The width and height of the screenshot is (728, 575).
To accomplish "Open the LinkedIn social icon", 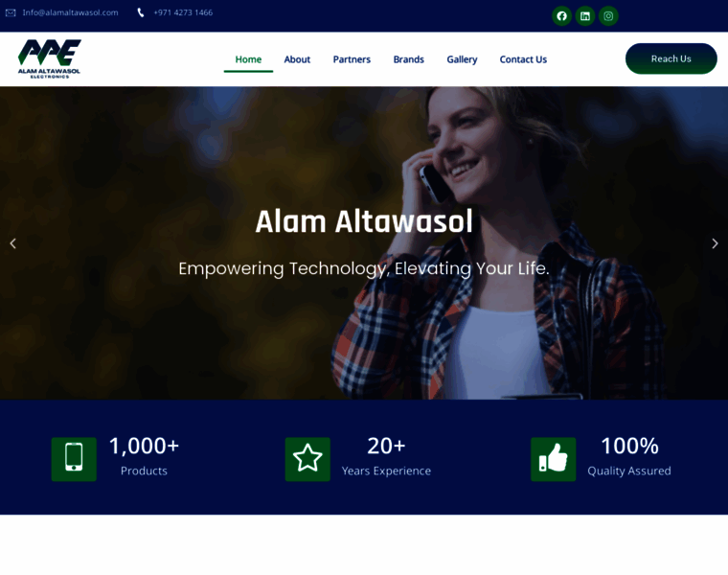I will click(585, 16).
